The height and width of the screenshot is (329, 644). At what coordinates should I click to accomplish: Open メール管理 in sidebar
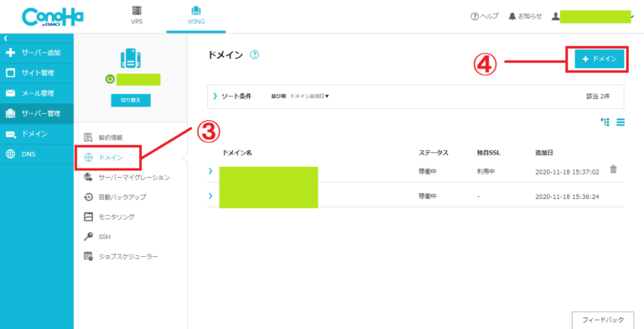tap(37, 93)
